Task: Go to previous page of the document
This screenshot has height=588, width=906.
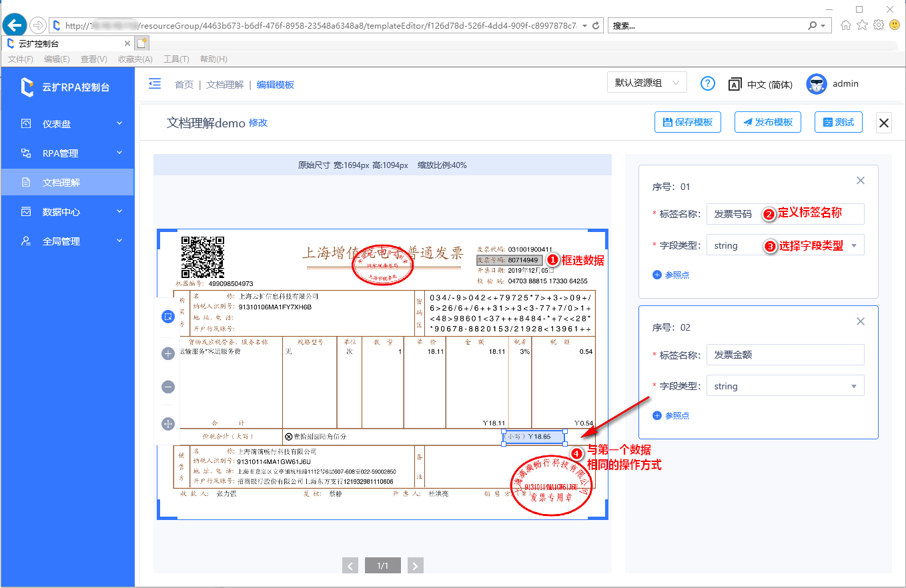Action: (x=350, y=566)
